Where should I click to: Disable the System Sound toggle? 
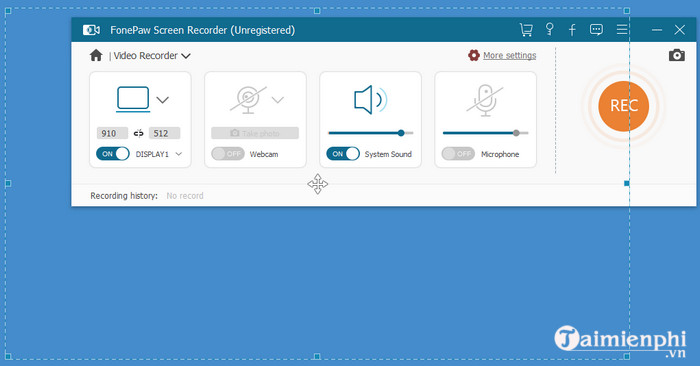click(x=343, y=154)
